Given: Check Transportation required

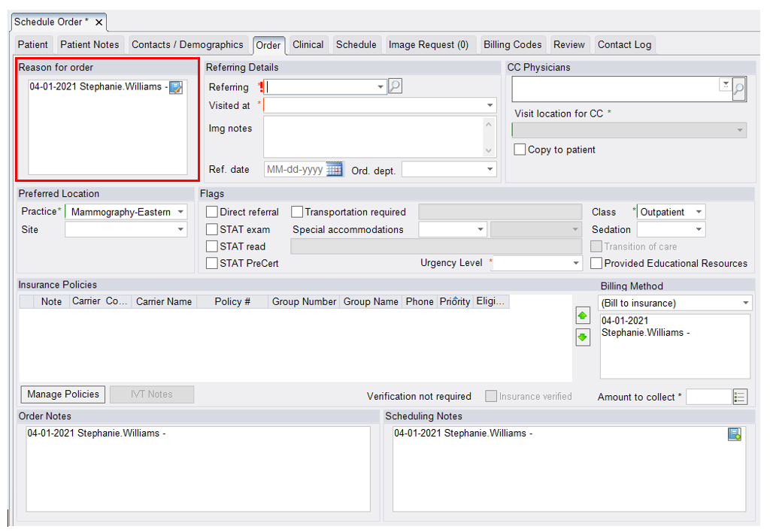Looking at the screenshot, I should (x=297, y=212).
